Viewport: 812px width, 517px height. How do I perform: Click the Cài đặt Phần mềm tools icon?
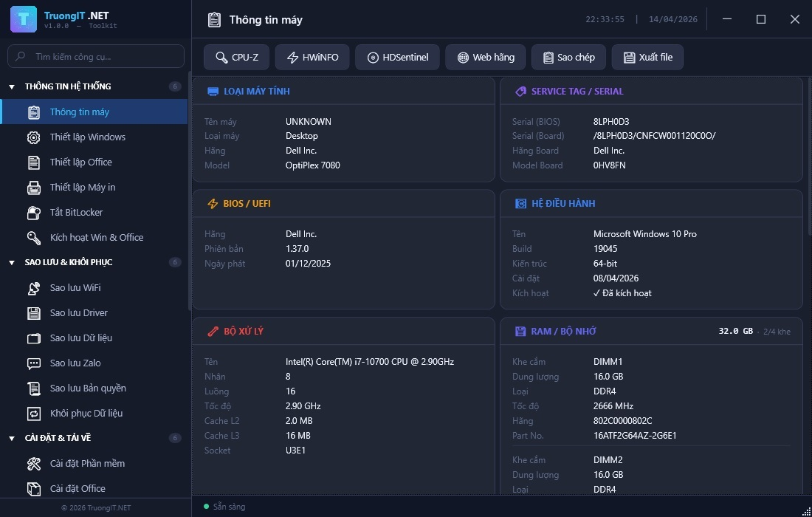pyautogui.click(x=34, y=464)
